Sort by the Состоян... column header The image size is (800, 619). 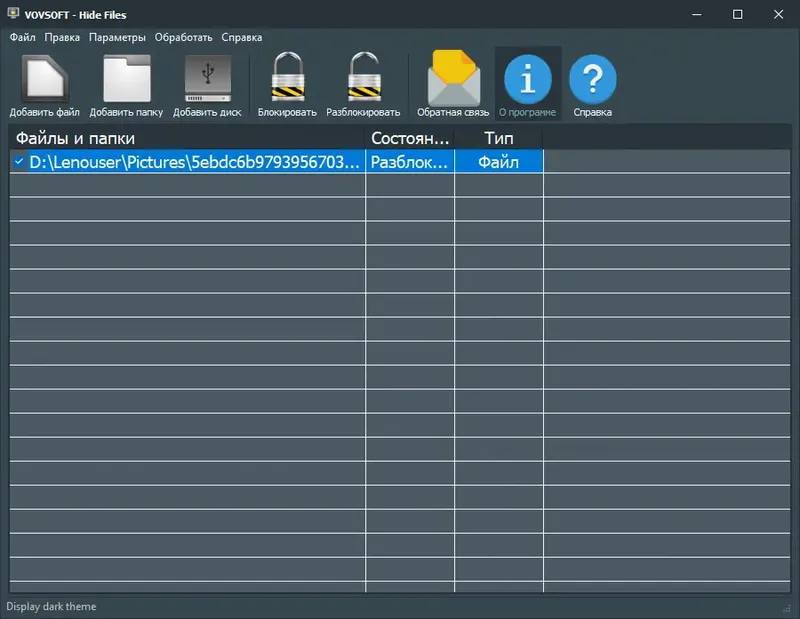[410, 138]
